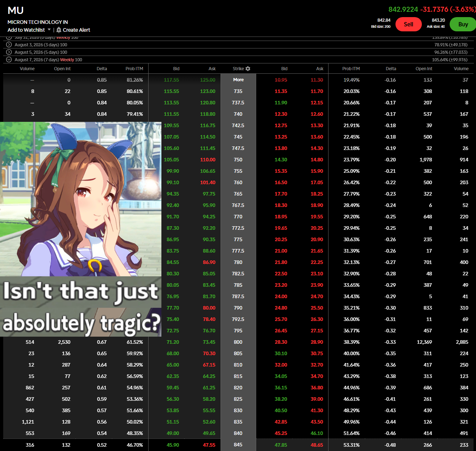Click call Prob ITM 81.26% in top row
This screenshot has width=476, height=451.
(x=135, y=80)
